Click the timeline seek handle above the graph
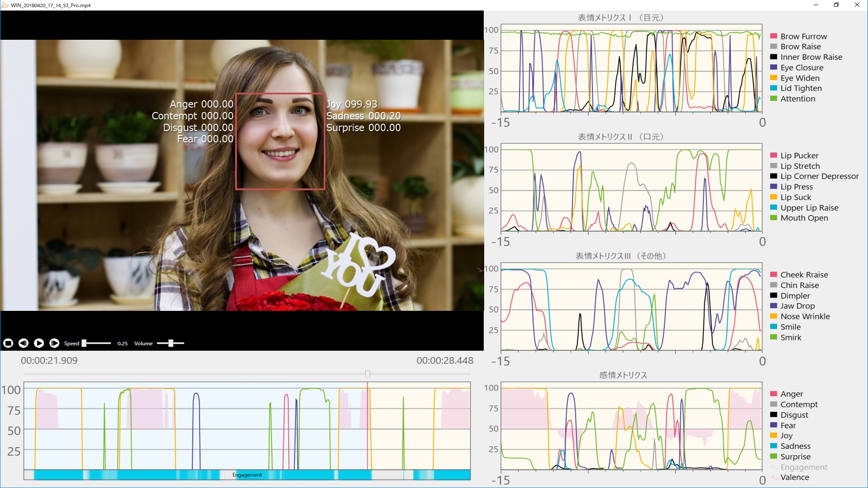Image resolution: width=868 pixels, height=488 pixels. [x=368, y=374]
